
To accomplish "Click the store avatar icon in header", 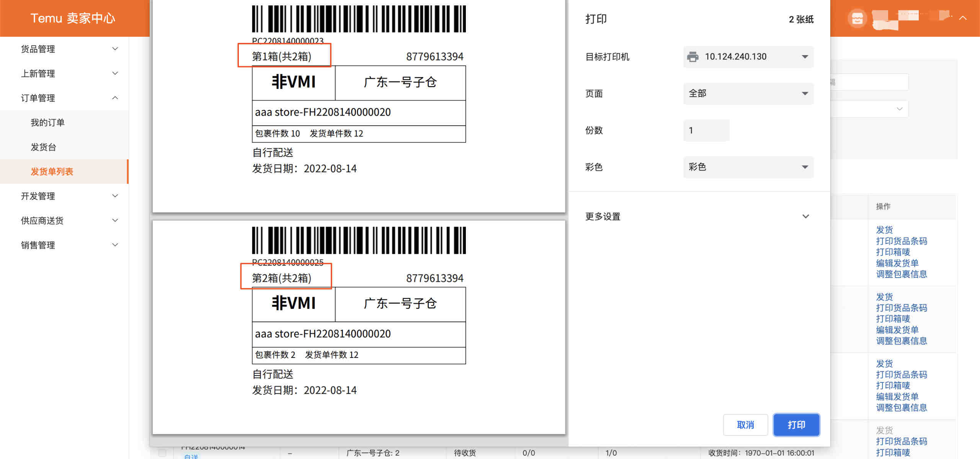I will 857,18.
